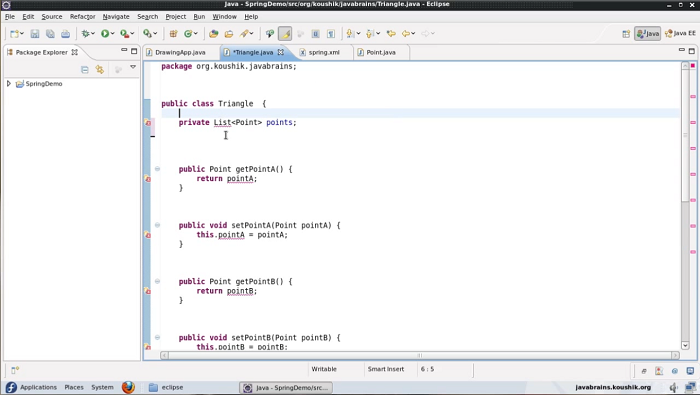Open dropdown arrow beside Run icon
The image size is (700, 395).
pos(112,33)
